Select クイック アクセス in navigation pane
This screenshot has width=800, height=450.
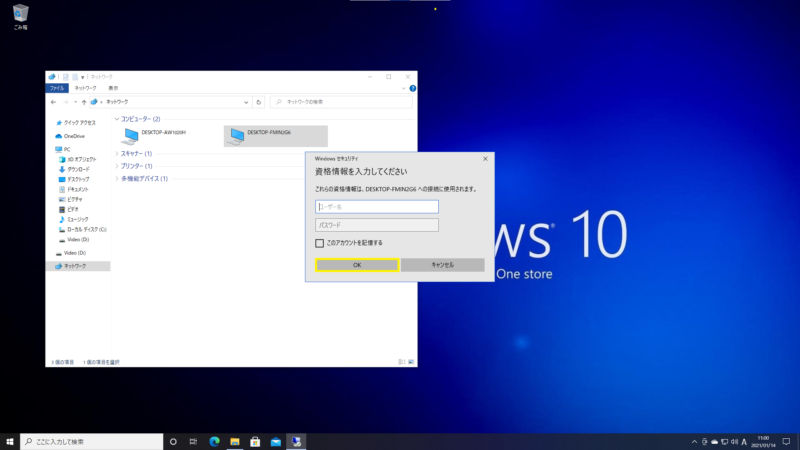(x=76, y=123)
